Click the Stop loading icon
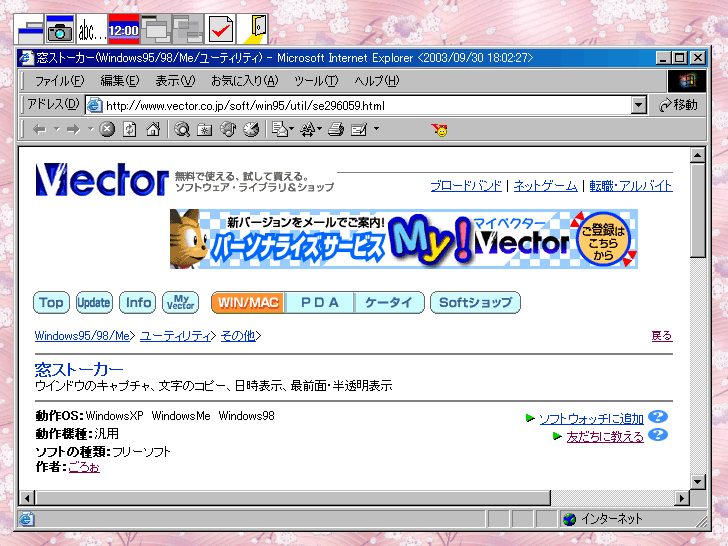Viewport: 728px width, 546px height. (x=107, y=129)
